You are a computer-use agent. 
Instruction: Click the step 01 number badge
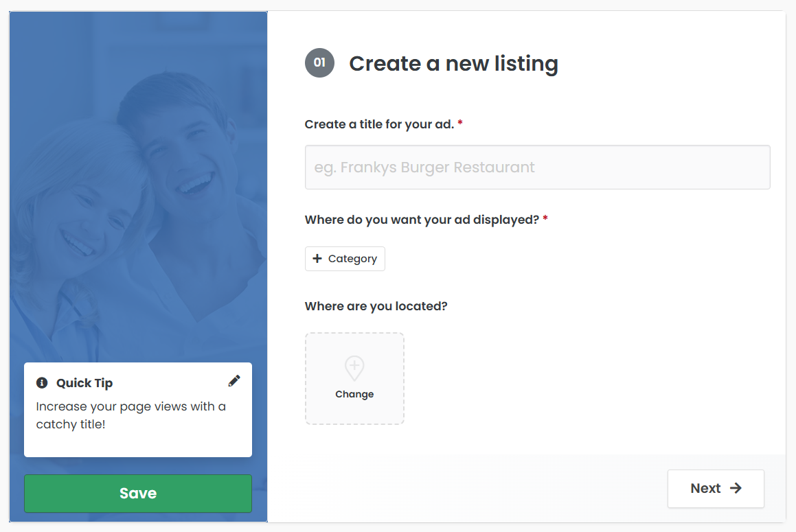point(319,63)
